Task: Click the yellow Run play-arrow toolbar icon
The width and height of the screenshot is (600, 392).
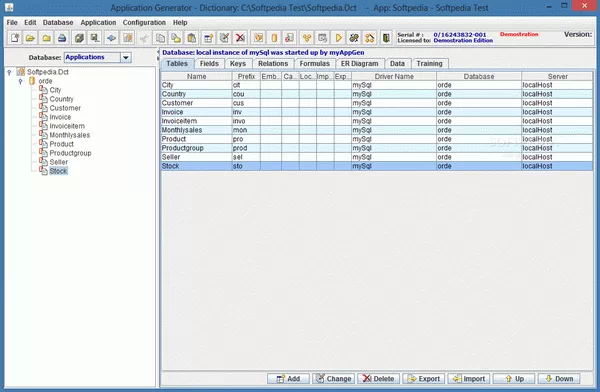Action: (x=339, y=38)
